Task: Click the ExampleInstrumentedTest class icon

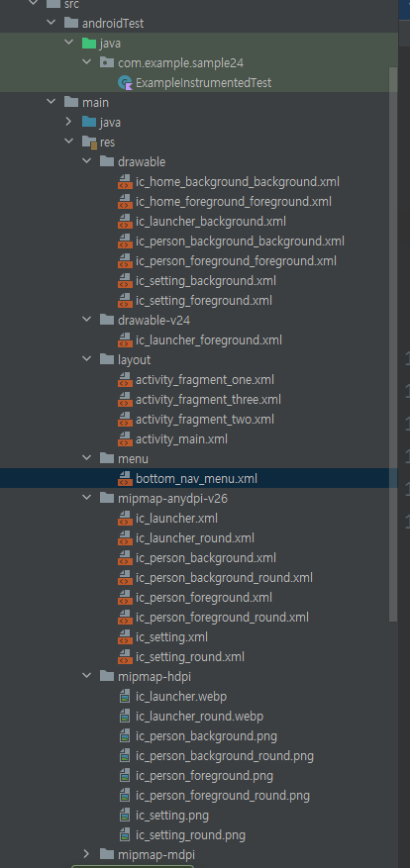Action: [125, 83]
